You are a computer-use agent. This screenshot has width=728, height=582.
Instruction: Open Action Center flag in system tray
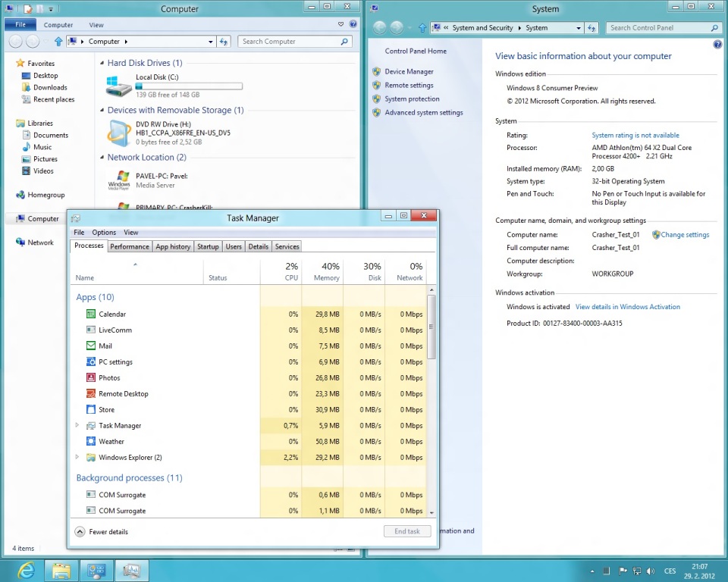(x=623, y=571)
